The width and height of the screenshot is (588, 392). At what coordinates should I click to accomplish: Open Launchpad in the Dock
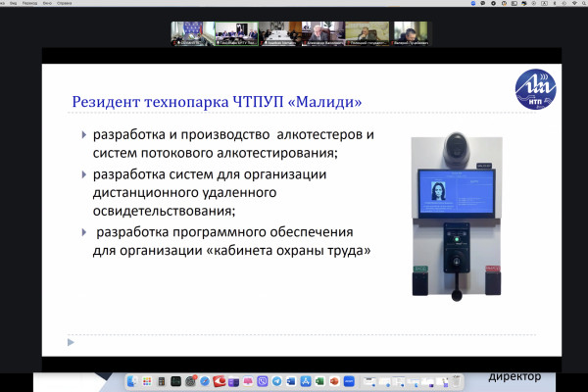(146, 381)
